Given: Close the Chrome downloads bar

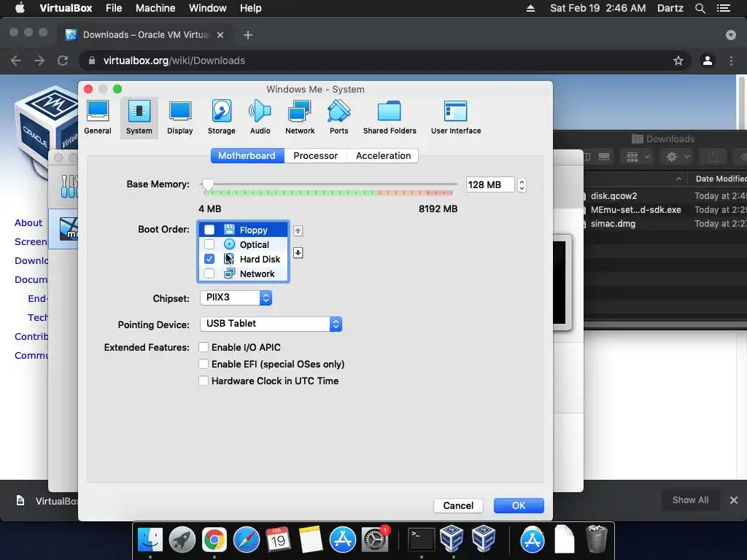Looking at the screenshot, I should (734, 500).
